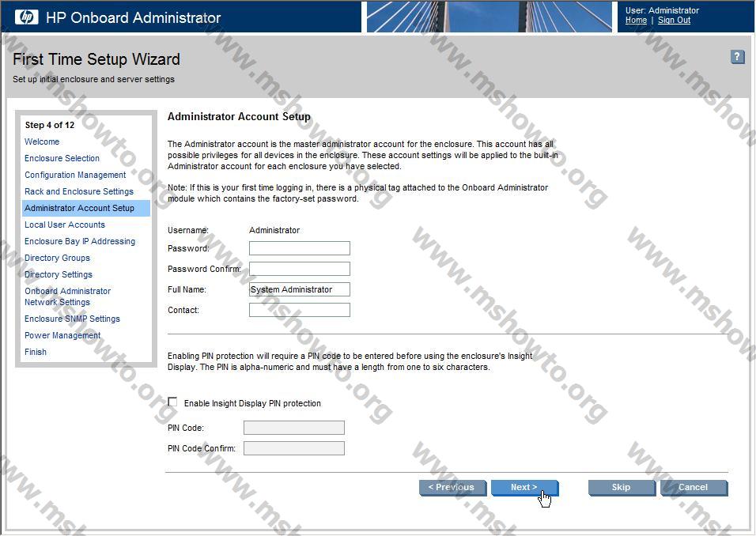Open Directory Settings step

[59, 274]
